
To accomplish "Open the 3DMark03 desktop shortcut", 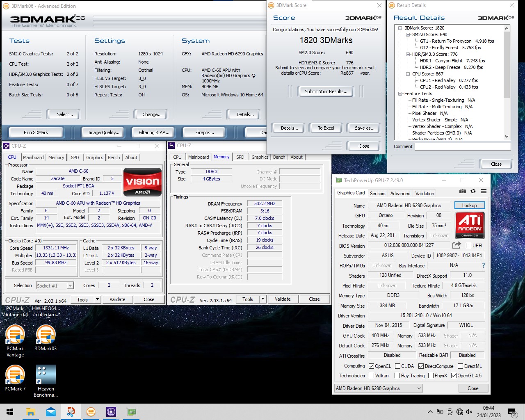I will (46, 338).
